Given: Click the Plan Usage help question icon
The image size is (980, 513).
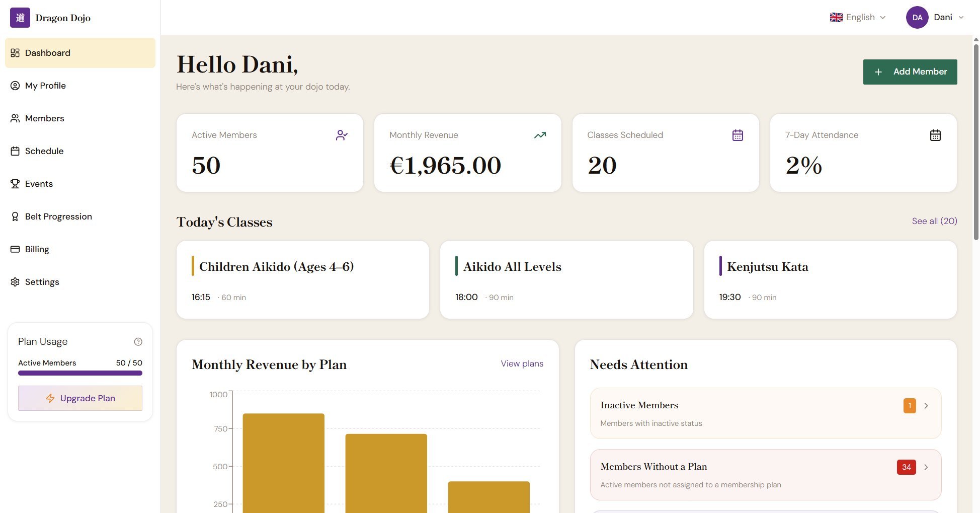Looking at the screenshot, I should coord(138,342).
